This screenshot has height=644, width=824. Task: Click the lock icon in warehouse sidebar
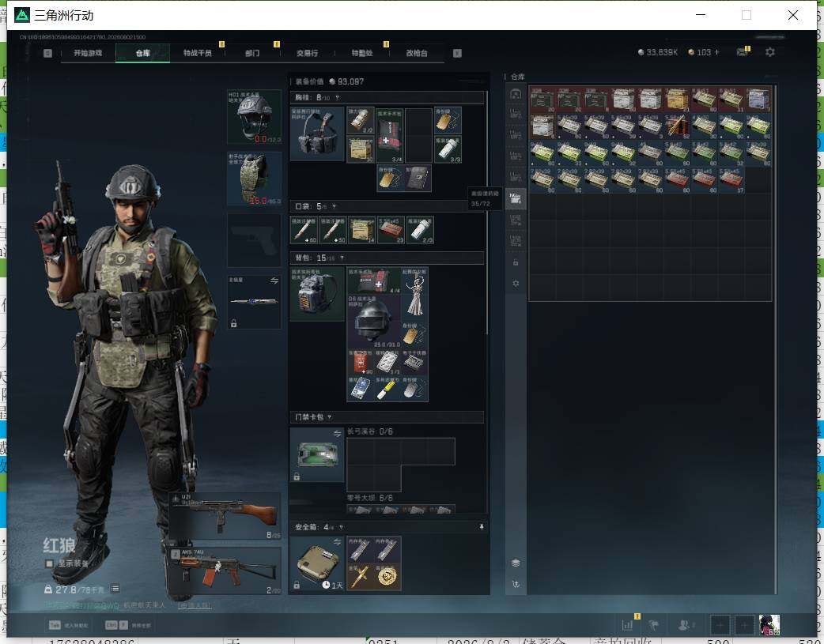516,262
